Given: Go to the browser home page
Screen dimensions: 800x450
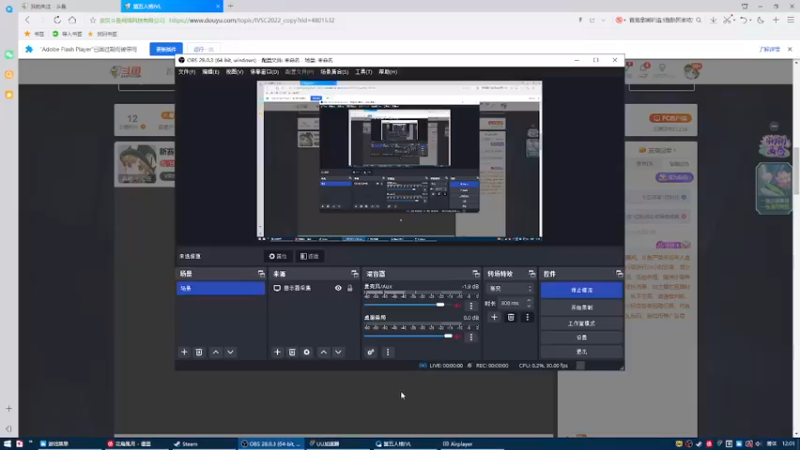Looking at the screenshot, I should tap(72, 20).
